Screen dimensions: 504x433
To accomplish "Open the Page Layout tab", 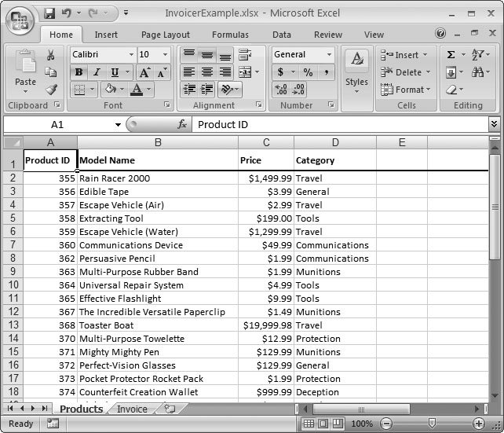I will point(166,35).
